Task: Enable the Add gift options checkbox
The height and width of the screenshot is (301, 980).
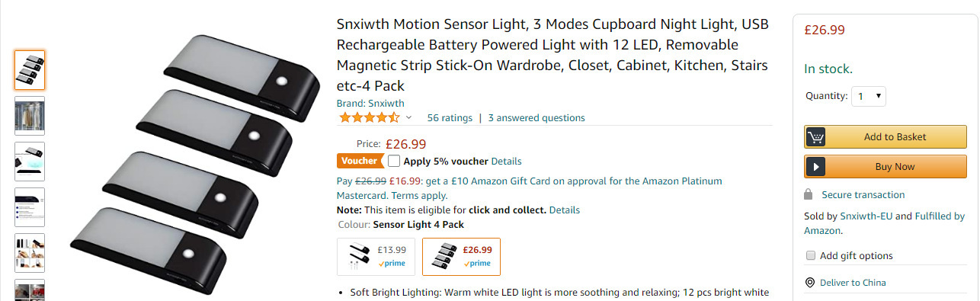Action: click(811, 255)
